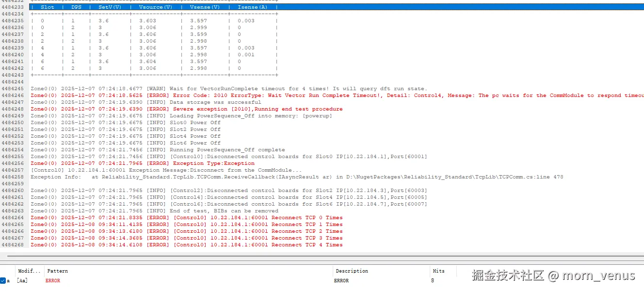
Task: Select Severe exception [2010] line
Action: (187, 109)
